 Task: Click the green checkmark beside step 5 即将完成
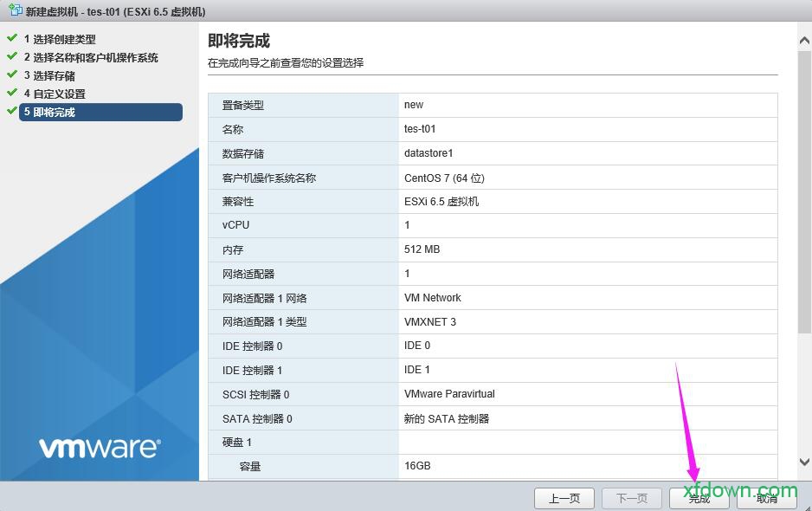tap(12, 112)
